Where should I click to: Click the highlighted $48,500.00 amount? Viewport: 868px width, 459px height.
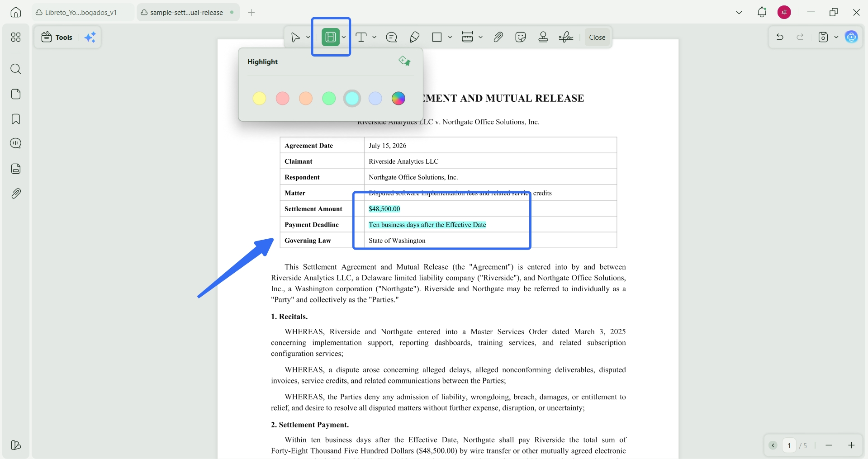tap(384, 208)
